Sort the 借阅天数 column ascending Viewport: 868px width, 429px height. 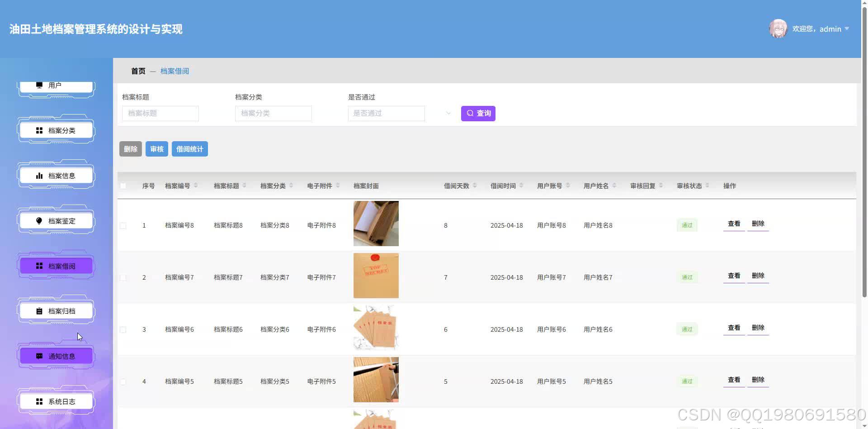[474, 183]
